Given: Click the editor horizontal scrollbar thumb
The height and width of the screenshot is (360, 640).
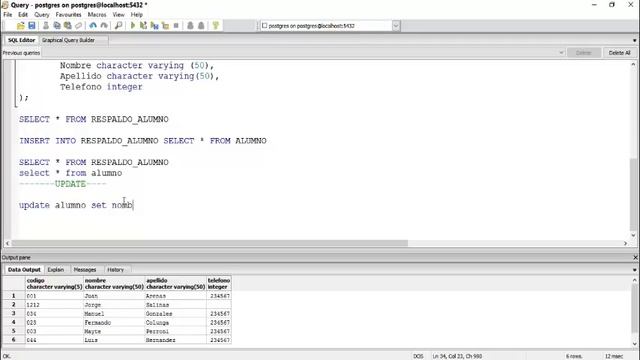Looking at the screenshot, I should click(210, 243).
